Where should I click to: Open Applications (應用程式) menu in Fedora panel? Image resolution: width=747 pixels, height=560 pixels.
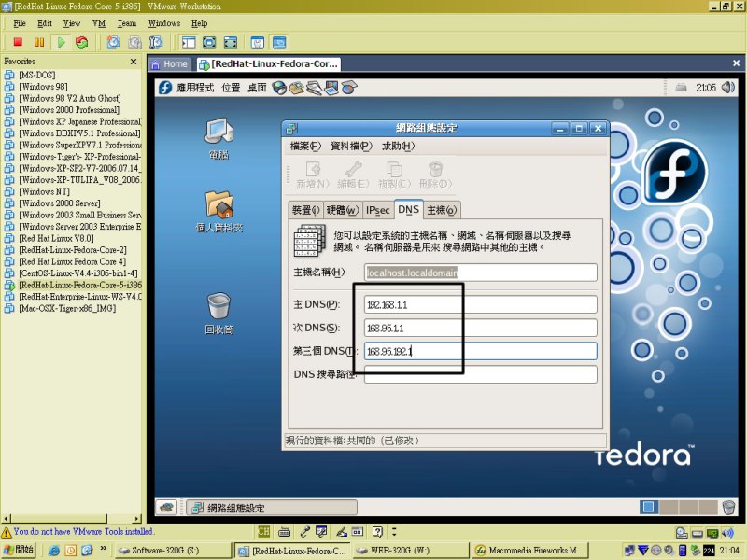point(195,88)
